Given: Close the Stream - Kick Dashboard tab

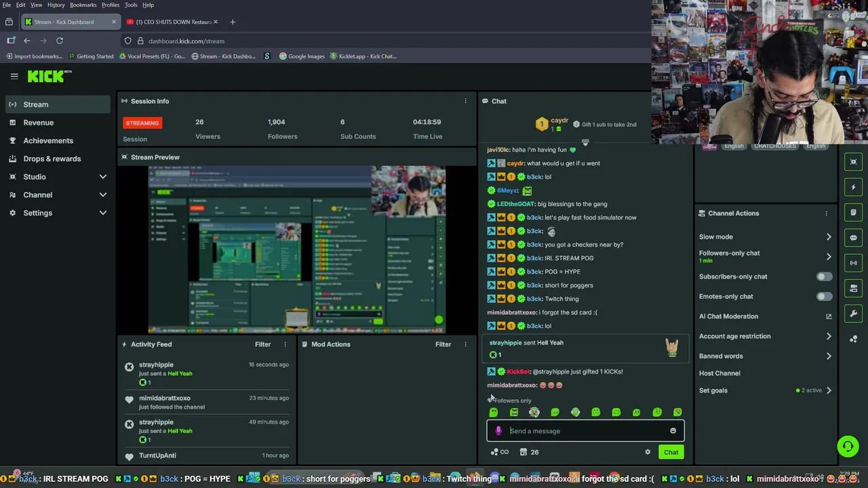Looking at the screenshot, I should tap(113, 22).
